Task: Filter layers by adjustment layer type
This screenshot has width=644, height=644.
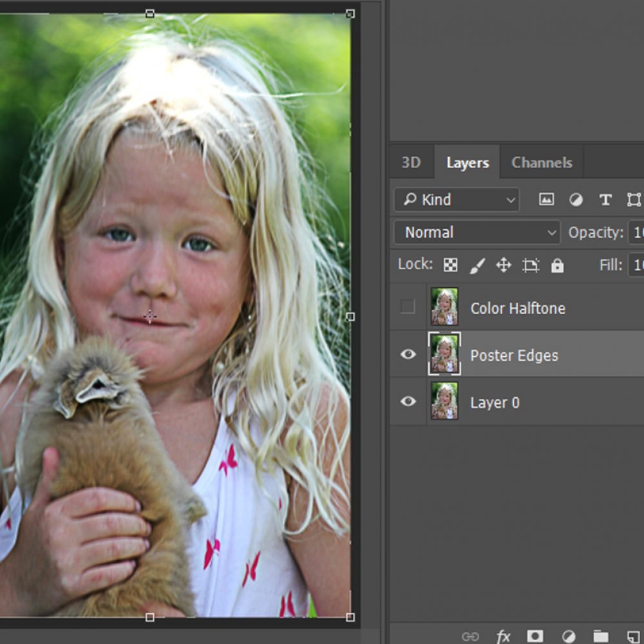Action: point(576,200)
